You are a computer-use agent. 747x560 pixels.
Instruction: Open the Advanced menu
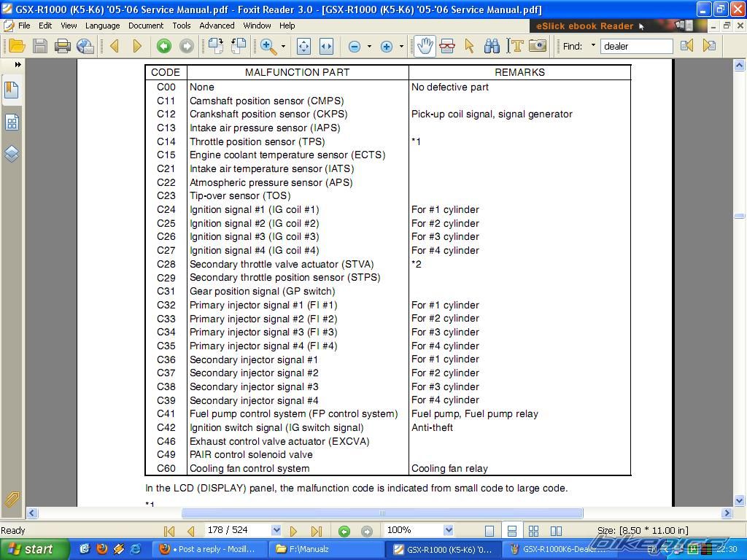(217, 26)
